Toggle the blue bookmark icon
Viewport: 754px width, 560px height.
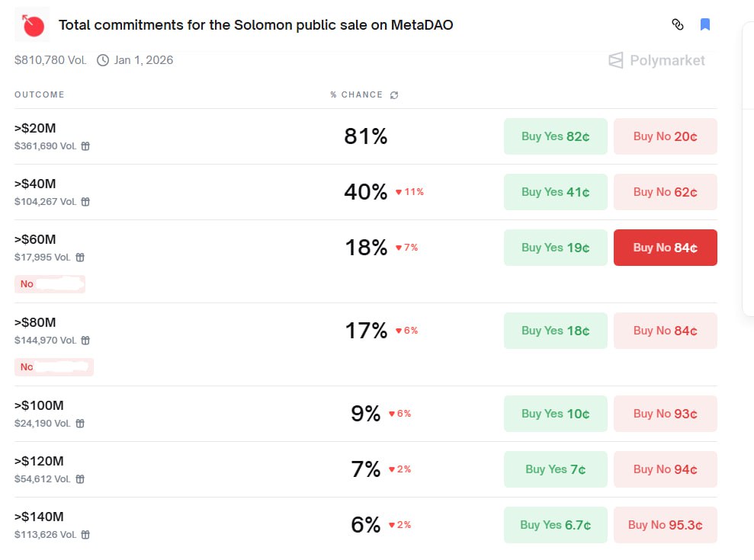705,24
